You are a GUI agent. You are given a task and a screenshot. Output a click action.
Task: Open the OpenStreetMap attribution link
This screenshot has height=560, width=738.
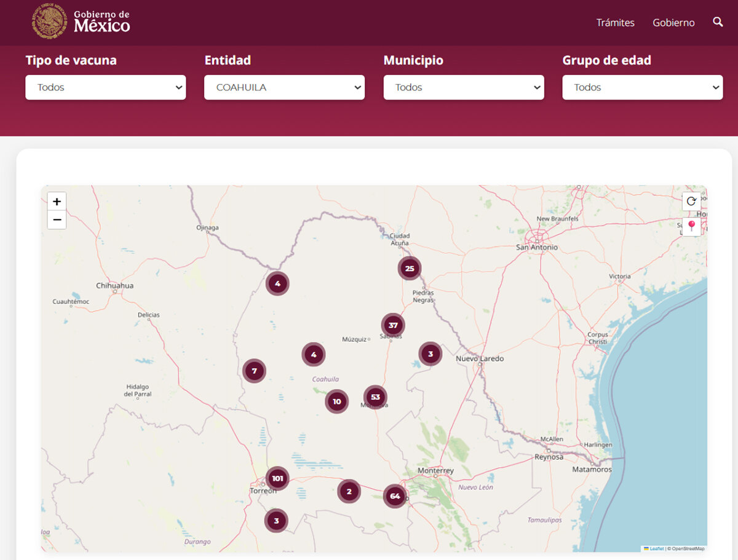(x=688, y=548)
